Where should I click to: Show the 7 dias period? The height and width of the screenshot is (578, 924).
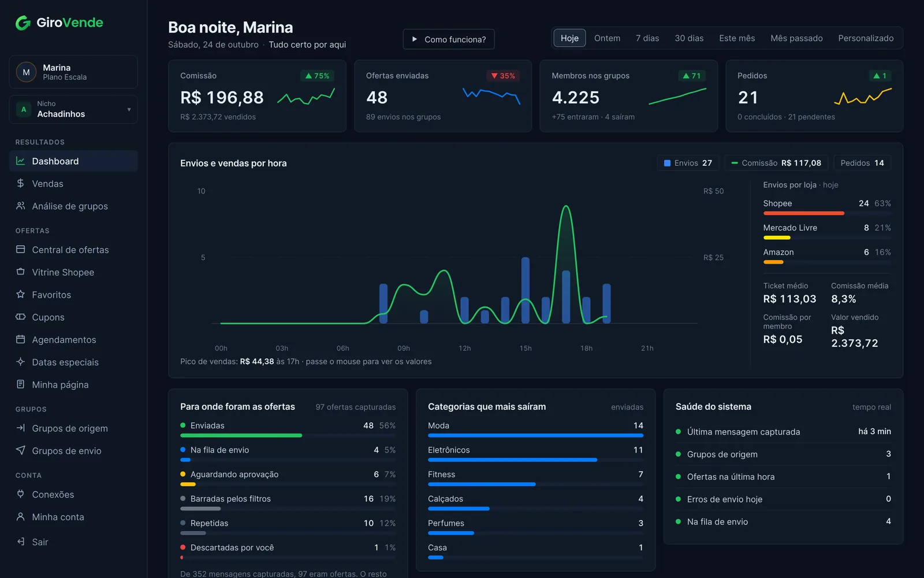pos(647,38)
